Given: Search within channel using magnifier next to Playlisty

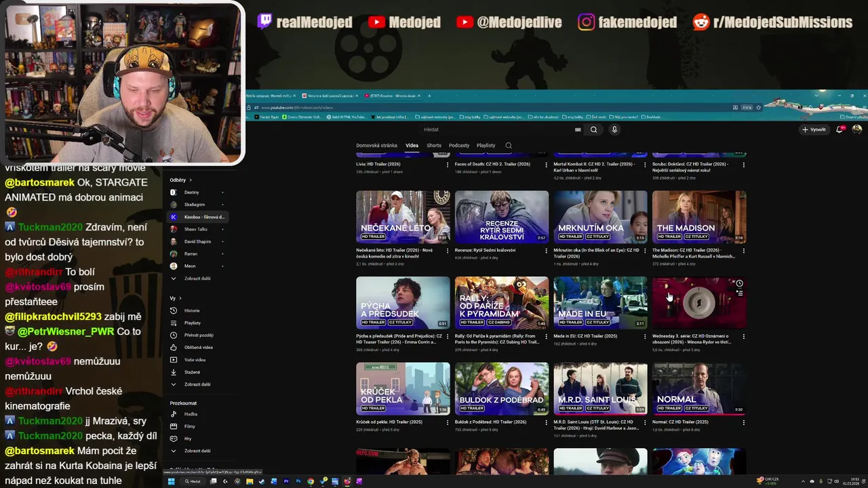Looking at the screenshot, I should (x=509, y=145).
